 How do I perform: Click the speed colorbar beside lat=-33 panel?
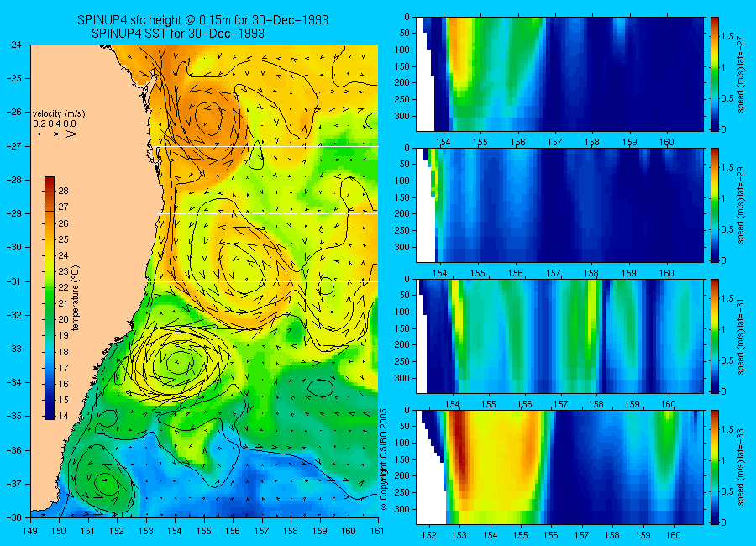pyautogui.click(x=715, y=467)
